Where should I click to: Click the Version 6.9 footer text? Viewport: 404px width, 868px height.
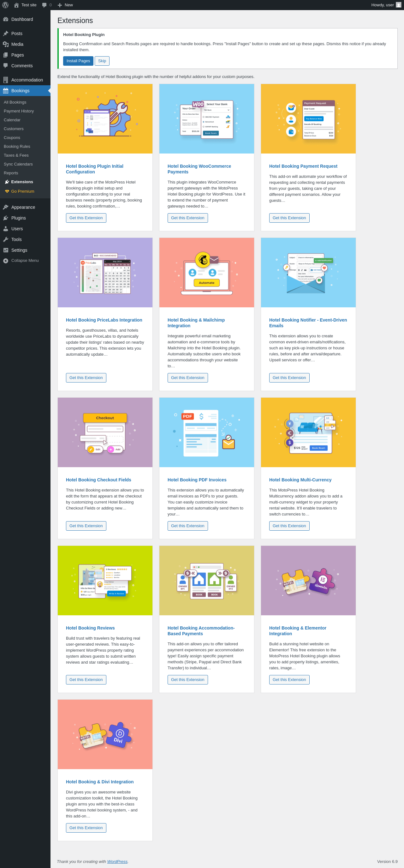click(387, 862)
